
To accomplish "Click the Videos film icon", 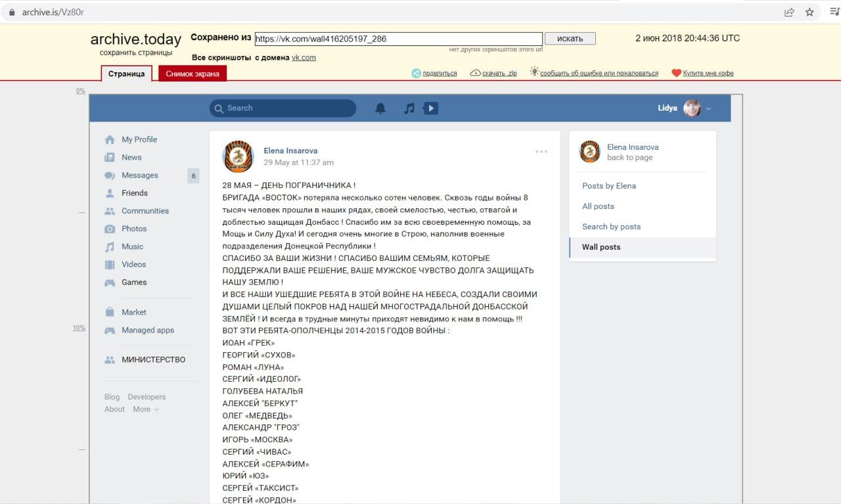I will click(x=110, y=264).
